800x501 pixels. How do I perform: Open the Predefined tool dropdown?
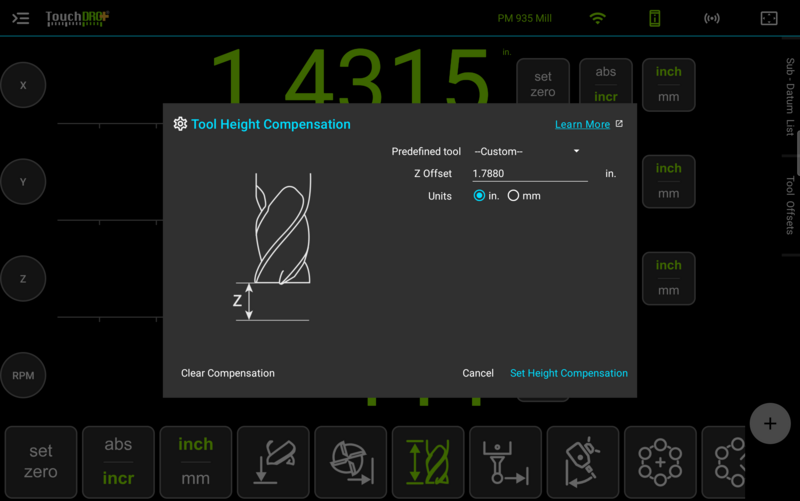tap(528, 152)
